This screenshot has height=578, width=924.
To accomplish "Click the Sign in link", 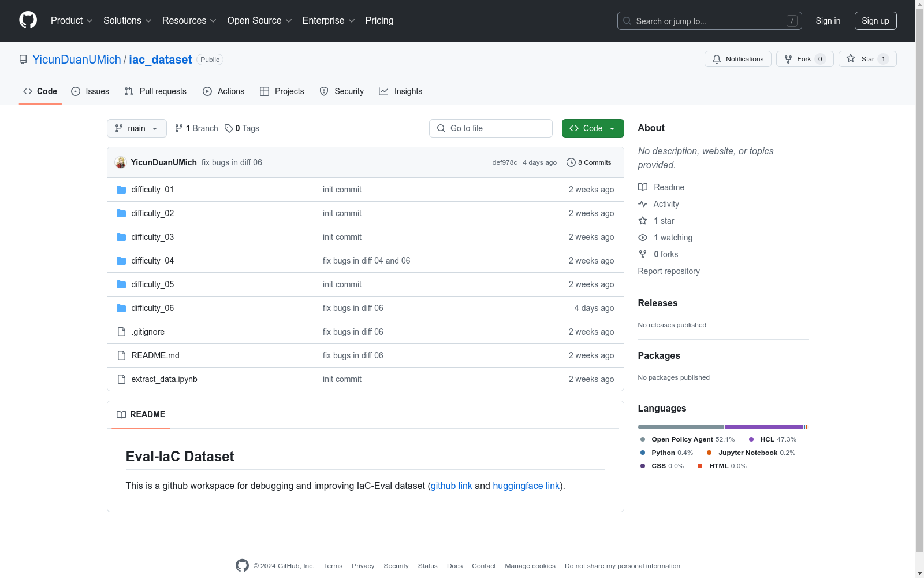I will (828, 21).
